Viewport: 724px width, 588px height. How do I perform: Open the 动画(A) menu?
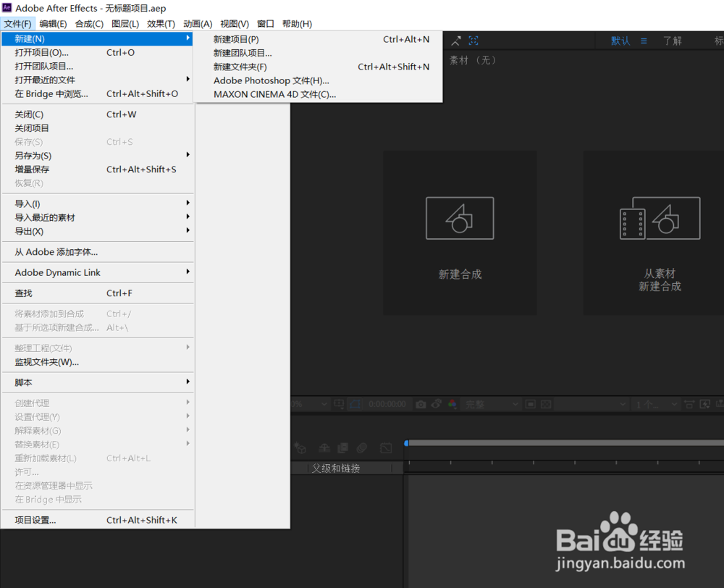[198, 24]
